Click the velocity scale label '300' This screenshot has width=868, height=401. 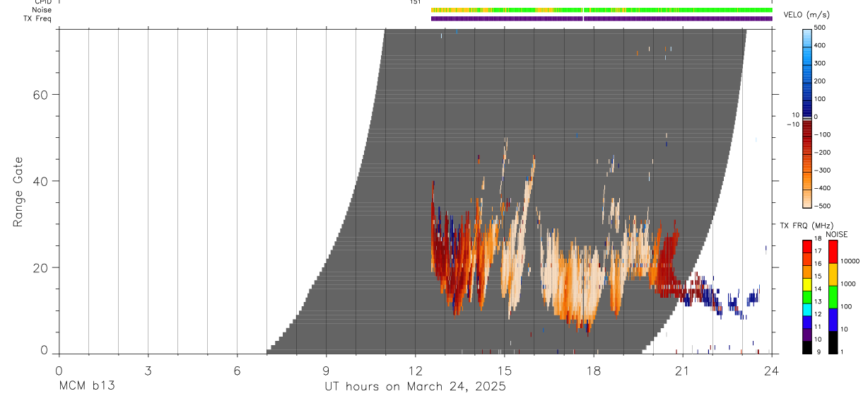point(820,63)
